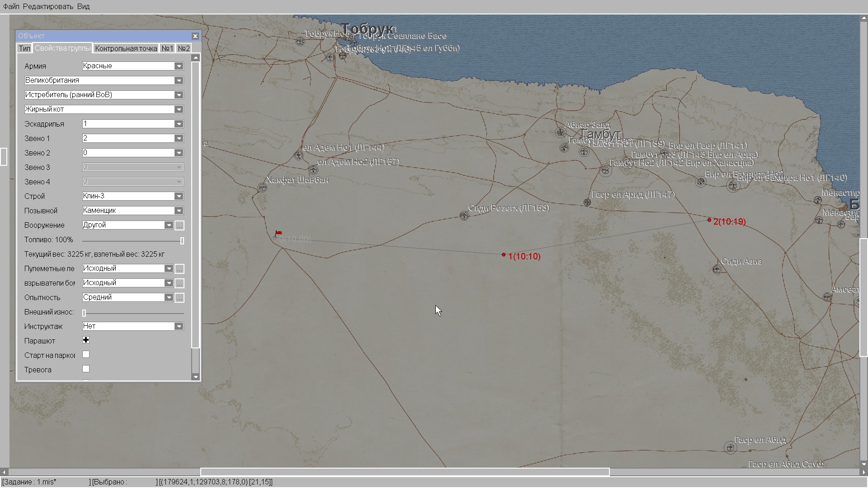Expand the Строй formation dropdown
Screen dimensions: 868x488
179,196
